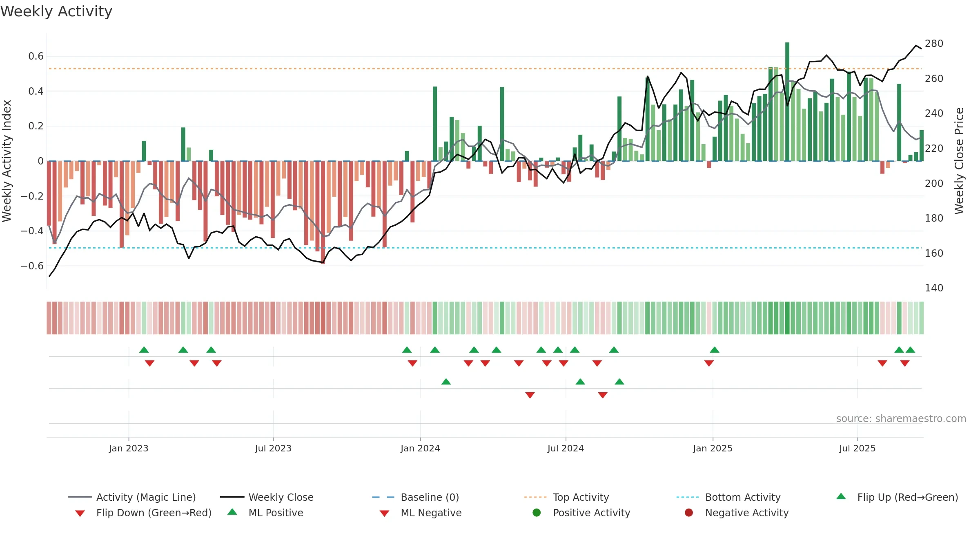Viewport: 980px width, 551px height.
Task: Click the Jul 2023 axis label
Action: [273, 449]
